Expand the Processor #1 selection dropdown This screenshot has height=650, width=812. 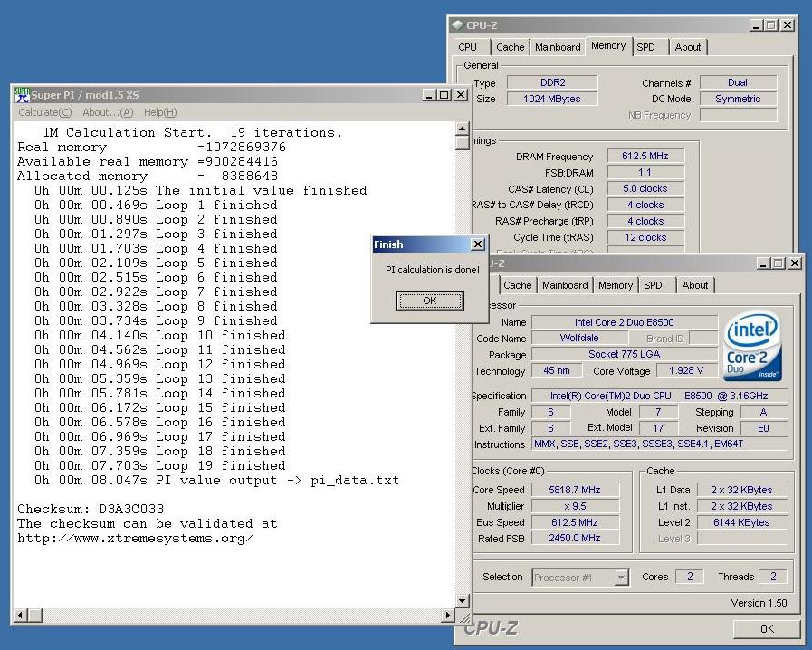[x=621, y=577]
